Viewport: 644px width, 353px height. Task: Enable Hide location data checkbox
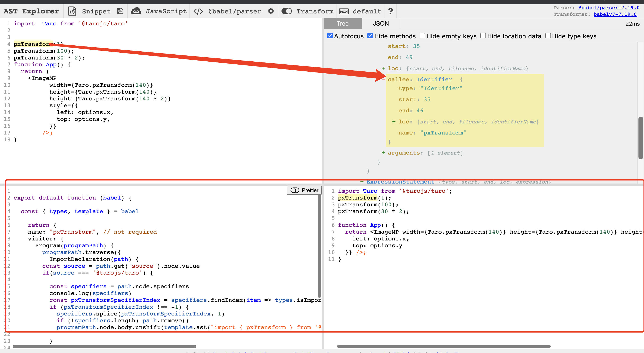tap(483, 36)
